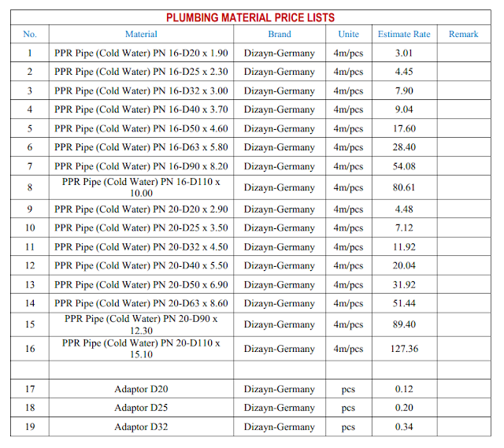This screenshot has height=448, width=504.
Task: Click the 127.36 rate value
Action: coord(404,349)
